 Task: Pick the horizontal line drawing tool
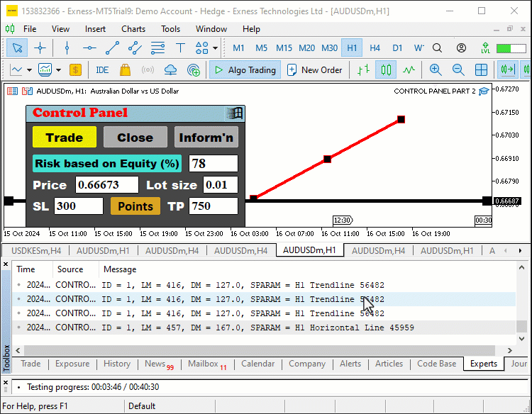click(89, 47)
